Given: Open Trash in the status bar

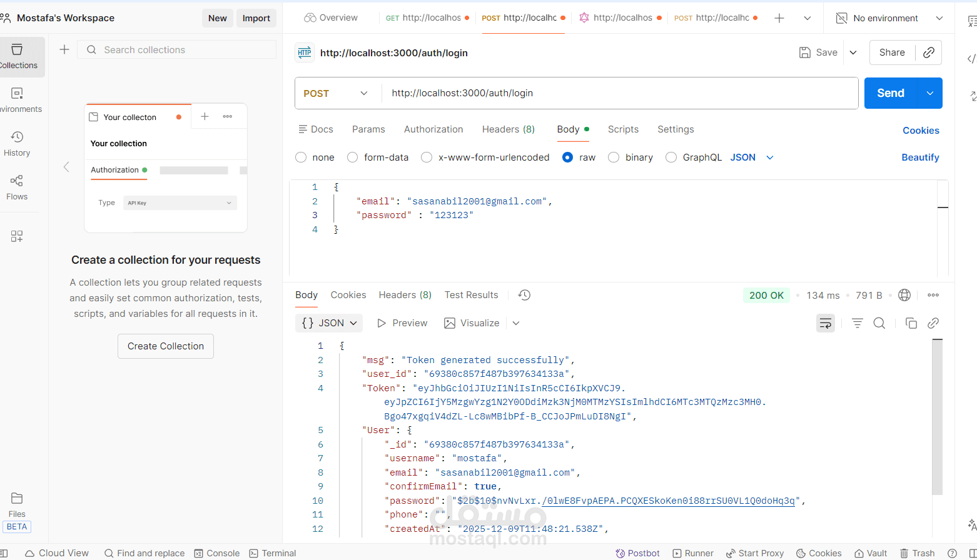Looking at the screenshot, I should pyautogui.click(x=917, y=553).
